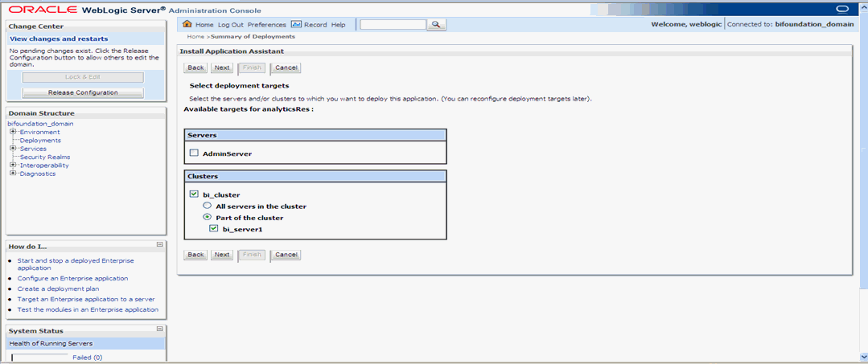This screenshot has height=364, width=868.
Task: Expand the Services tree node
Action: [x=12, y=149]
